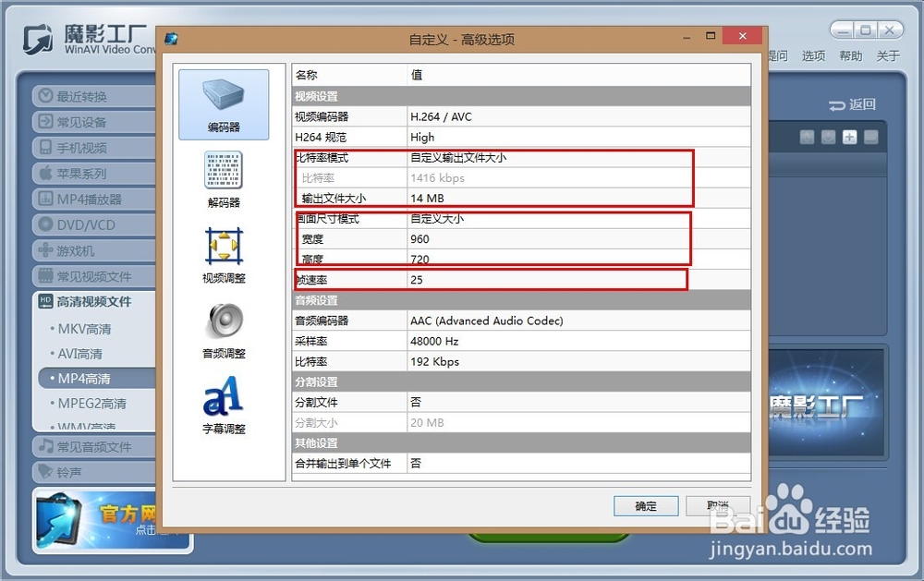
Task: Select MKV高清 in the sidebar list
Action: [84, 329]
